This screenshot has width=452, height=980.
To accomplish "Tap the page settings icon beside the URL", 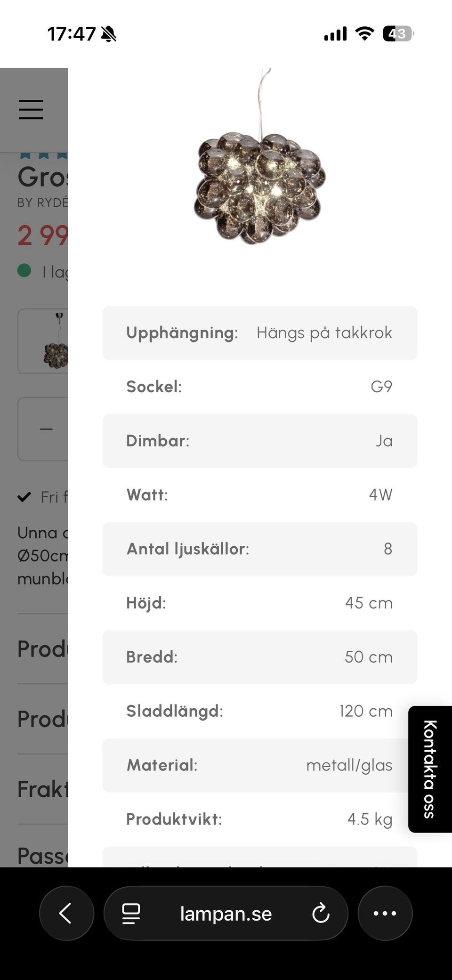I will pos(131,913).
